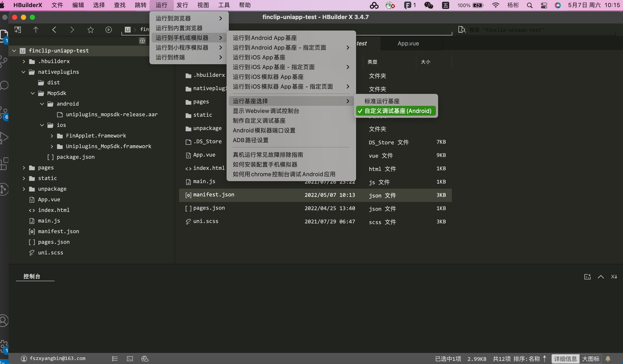The image size is (623, 364).
Task: Collapse the nativeplugins folder
Action: tap(24, 72)
